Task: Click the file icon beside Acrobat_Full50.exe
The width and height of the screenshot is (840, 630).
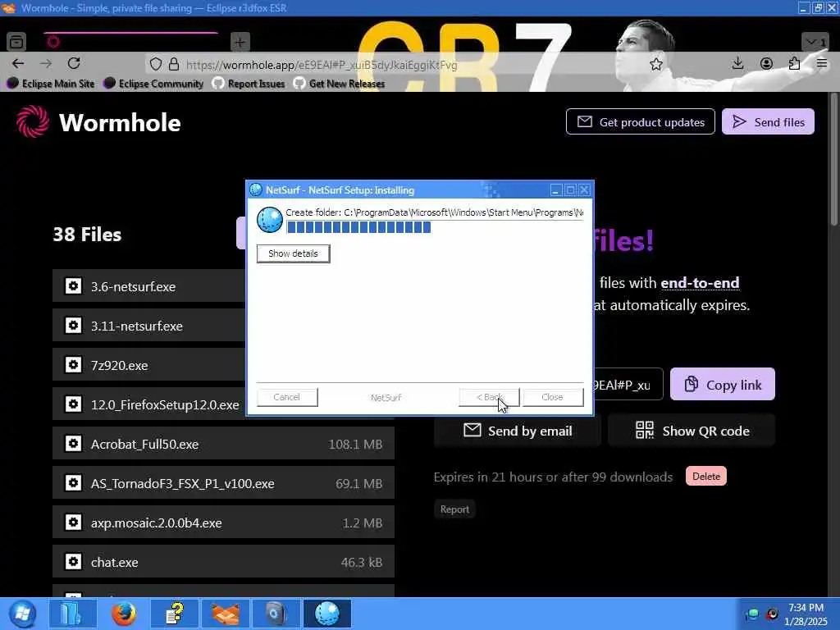Action: pyautogui.click(x=73, y=444)
